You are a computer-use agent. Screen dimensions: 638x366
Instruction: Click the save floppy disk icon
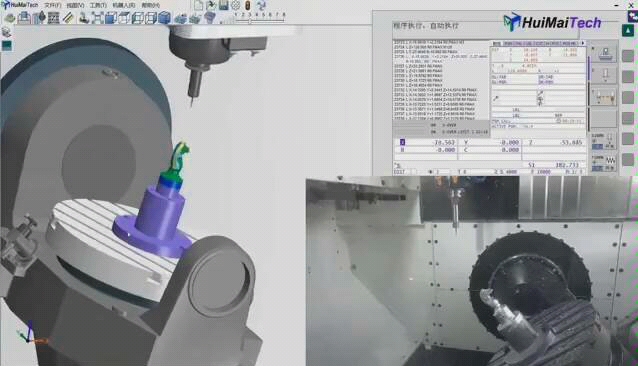[223, 5]
